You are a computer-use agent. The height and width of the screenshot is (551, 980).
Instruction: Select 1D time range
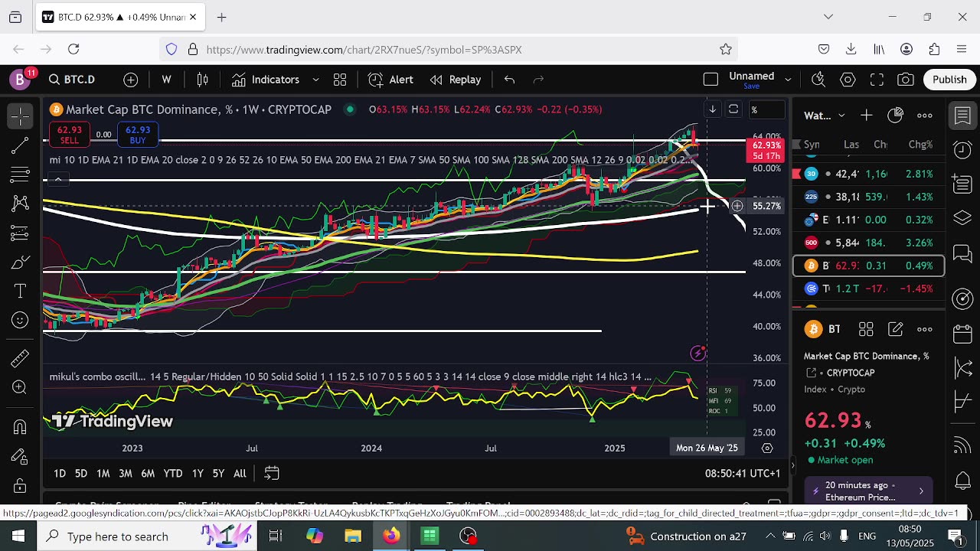(x=60, y=474)
